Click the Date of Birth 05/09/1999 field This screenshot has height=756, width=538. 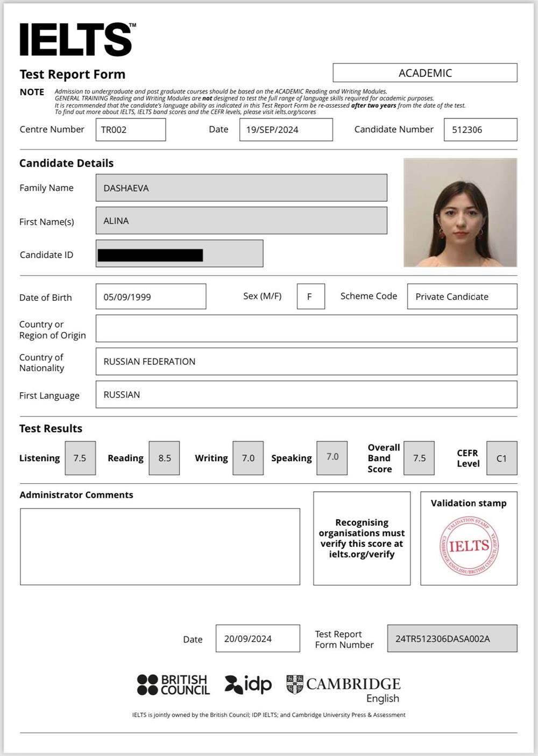151,296
